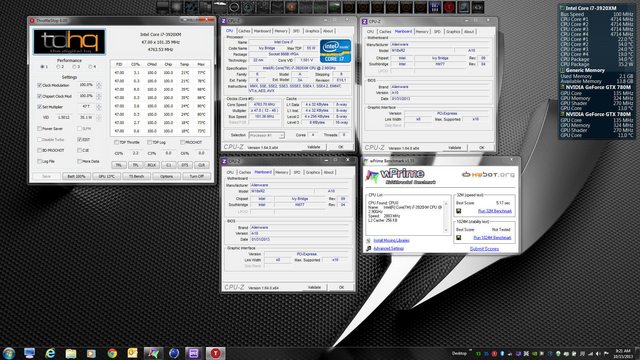Run the 32M Benchmark link in wPrime

tap(495, 211)
